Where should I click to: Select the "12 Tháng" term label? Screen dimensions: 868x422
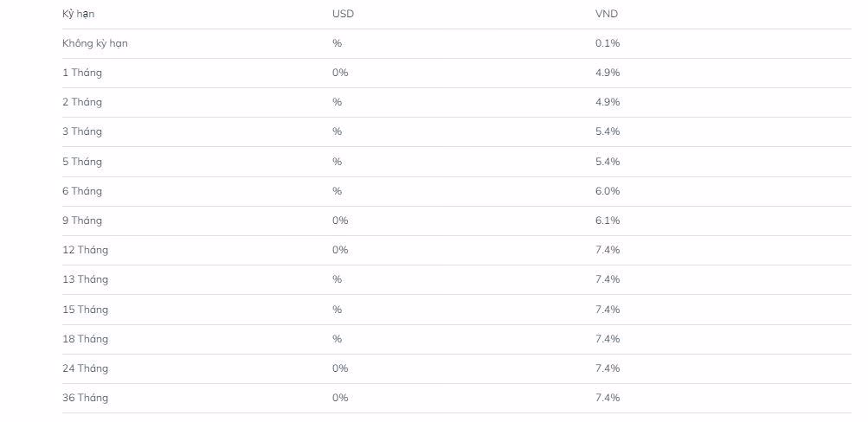(86, 250)
